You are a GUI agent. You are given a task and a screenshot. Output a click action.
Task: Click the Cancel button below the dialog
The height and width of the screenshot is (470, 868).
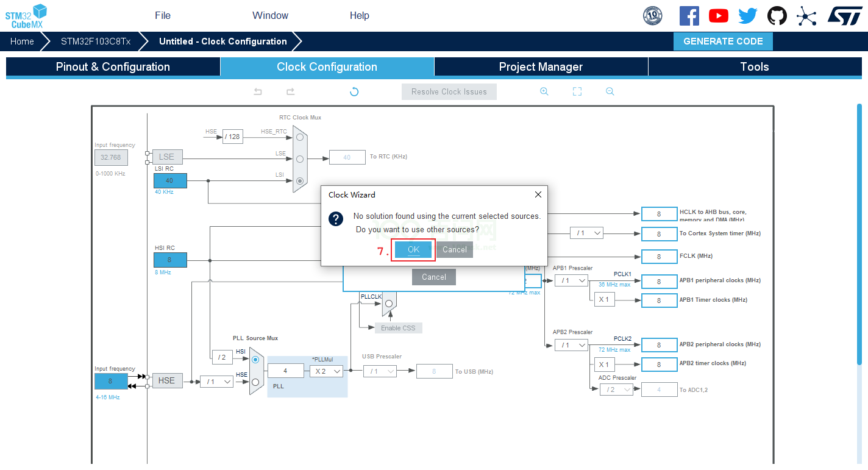(434, 277)
